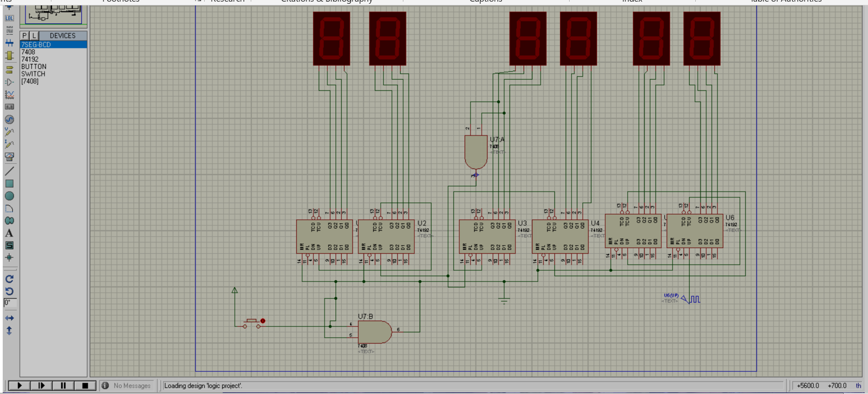This screenshot has height=394, width=868.
Task: Click the horizontal mirror flip icon
Action: tap(9, 318)
